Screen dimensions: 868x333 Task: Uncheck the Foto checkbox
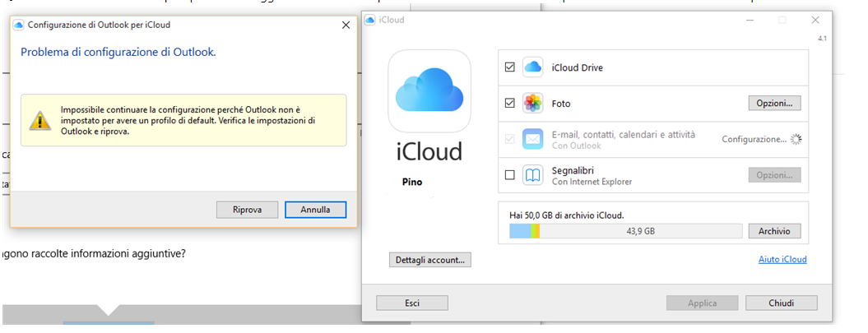point(510,104)
